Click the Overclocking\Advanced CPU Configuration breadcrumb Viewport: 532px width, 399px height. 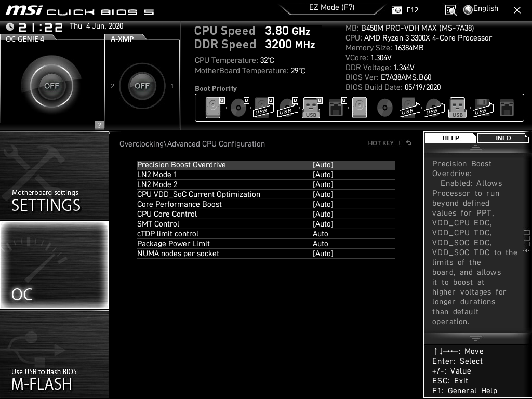[x=192, y=144]
